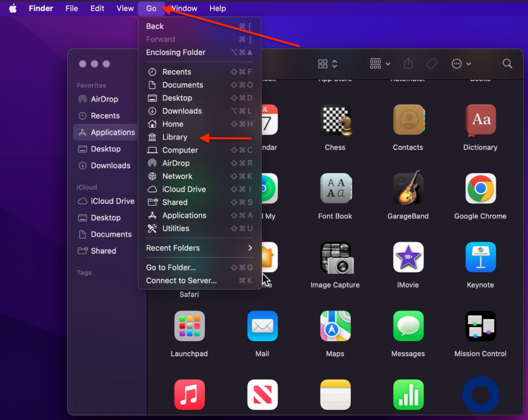This screenshot has width=528, height=420.
Task: Open the Font Book app icon
Action: coord(336,189)
